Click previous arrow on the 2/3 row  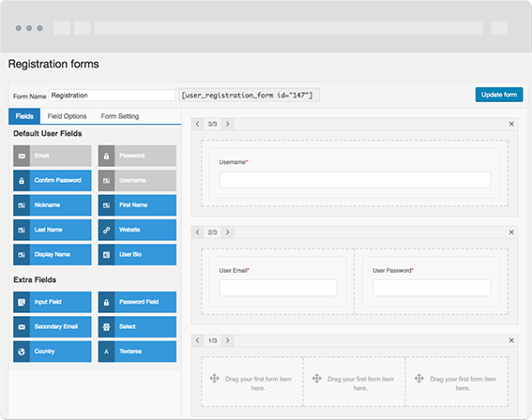pos(197,232)
